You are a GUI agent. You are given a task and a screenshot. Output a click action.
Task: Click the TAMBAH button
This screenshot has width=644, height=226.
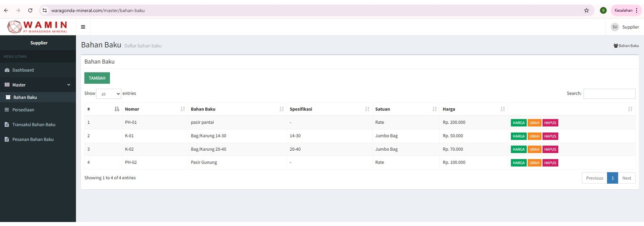pyautogui.click(x=97, y=78)
